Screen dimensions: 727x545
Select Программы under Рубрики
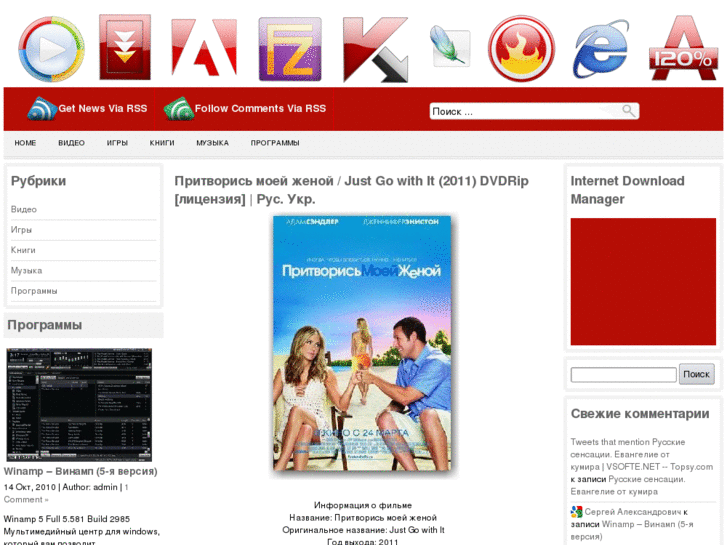tap(34, 291)
